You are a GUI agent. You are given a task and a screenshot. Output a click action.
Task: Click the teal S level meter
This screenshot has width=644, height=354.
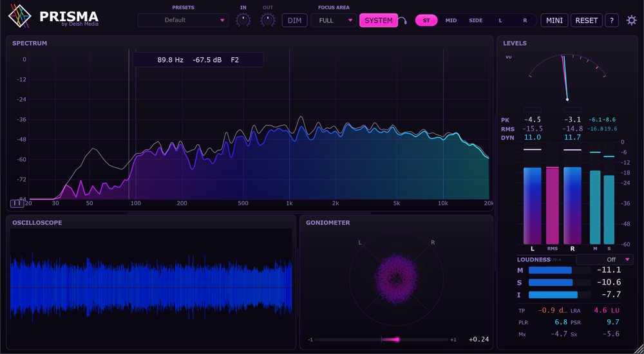click(609, 210)
